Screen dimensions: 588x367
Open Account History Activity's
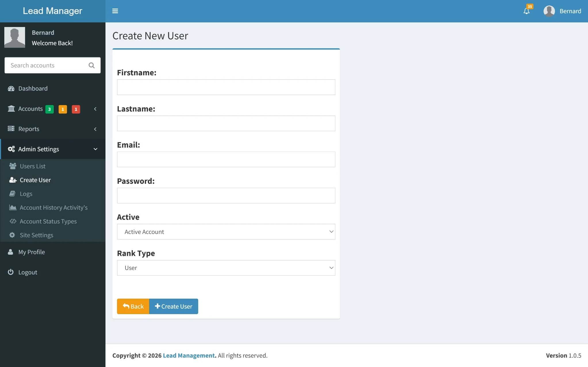pos(53,208)
